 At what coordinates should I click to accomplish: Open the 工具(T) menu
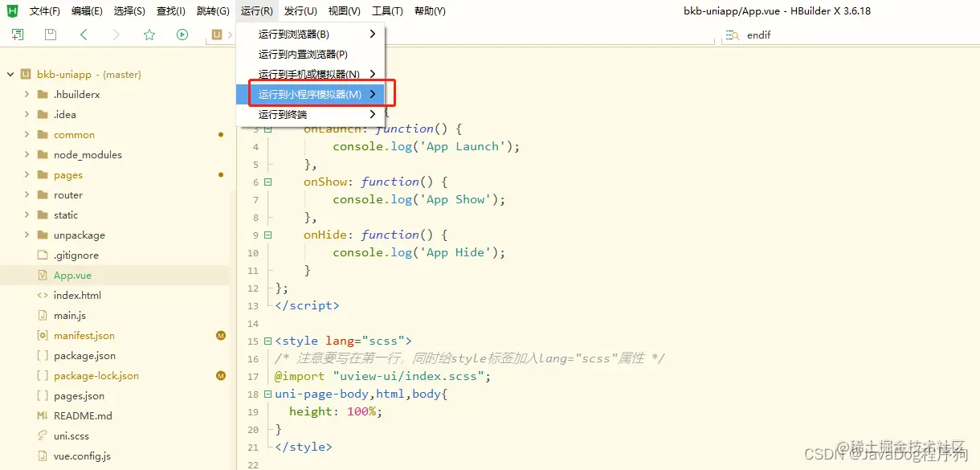387,11
